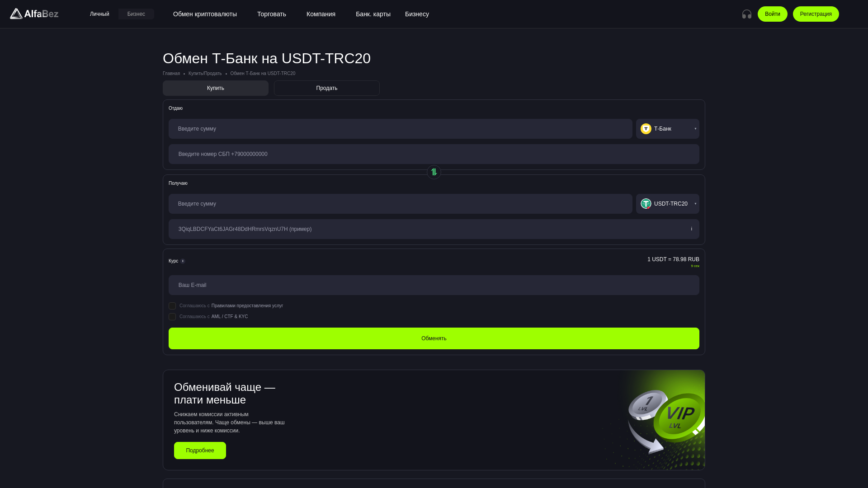Click the USDT Tether coin icon
868x488 pixels.
[646, 204]
